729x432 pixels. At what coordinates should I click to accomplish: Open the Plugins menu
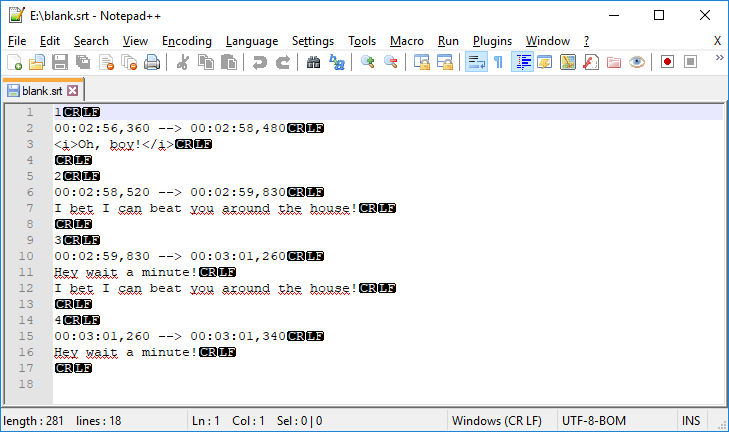[x=492, y=41]
